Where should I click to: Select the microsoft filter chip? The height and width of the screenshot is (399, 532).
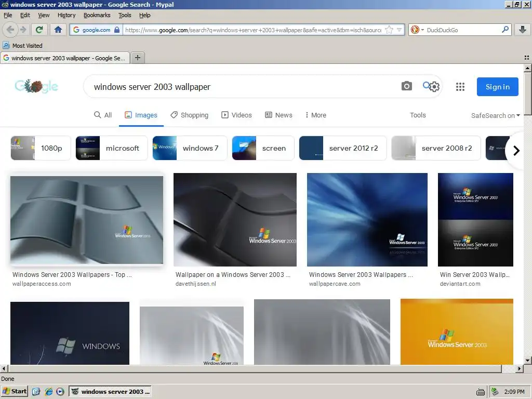[x=112, y=148]
